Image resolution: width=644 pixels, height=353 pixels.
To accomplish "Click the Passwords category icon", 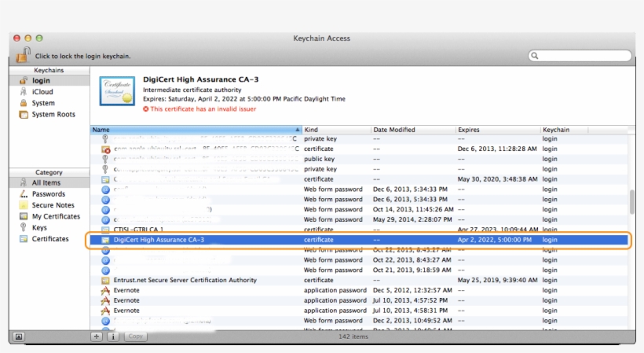I will pyautogui.click(x=24, y=194).
